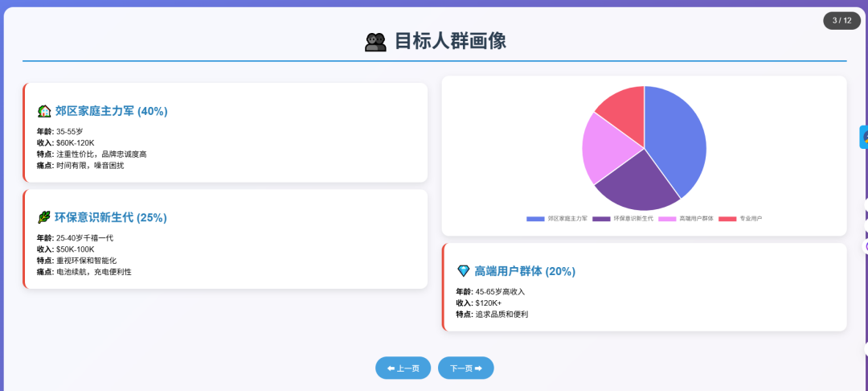The image size is (868, 391).
Task: Select heading 高端用户群体 (20%)
Action: point(525,271)
